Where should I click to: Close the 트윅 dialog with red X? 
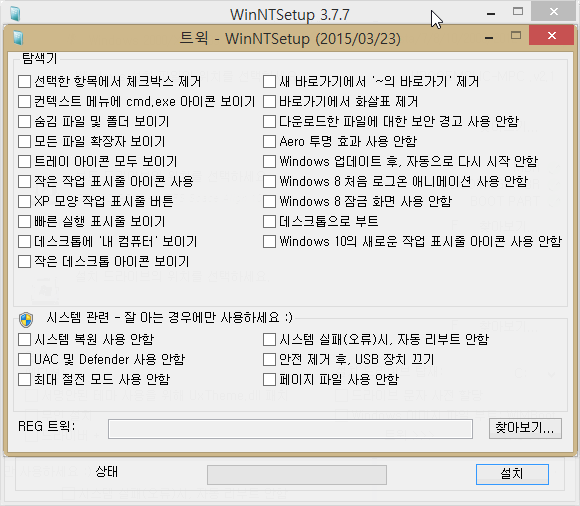click(x=552, y=35)
